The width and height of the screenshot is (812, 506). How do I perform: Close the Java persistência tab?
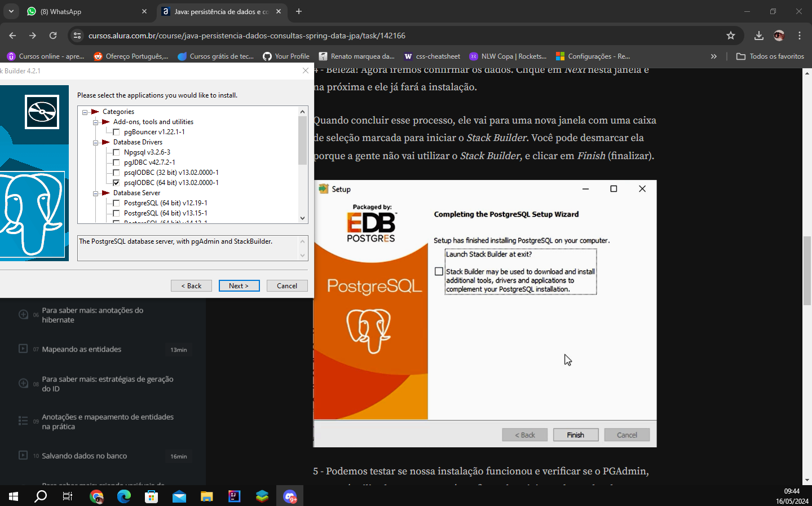tap(279, 11)
